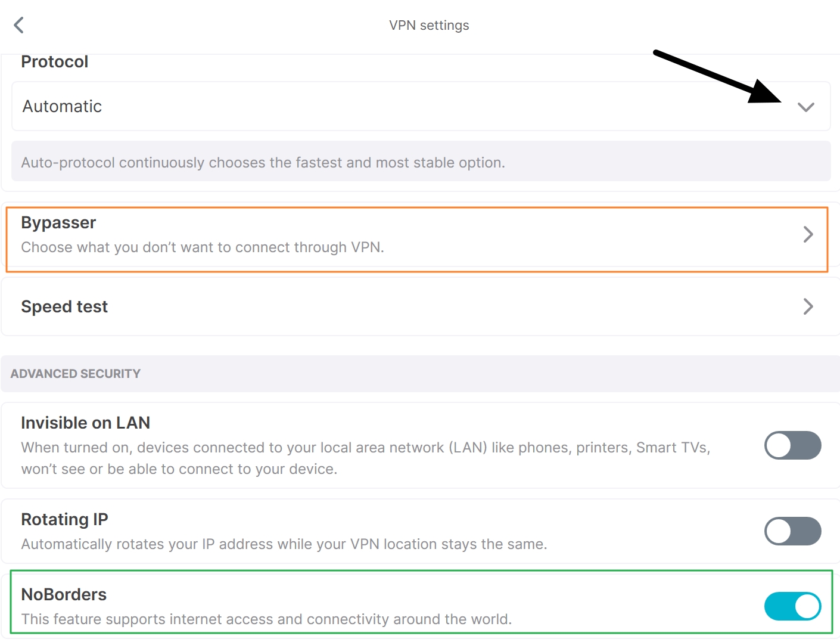The image size is (840, 642).
Task: Disable the NoBorders feature
Action: (792, 606)
